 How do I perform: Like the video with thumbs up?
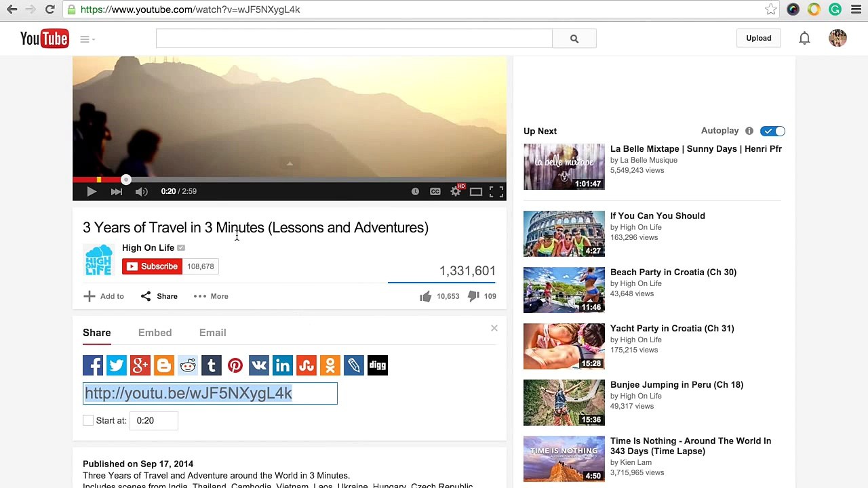pos(425,296)
